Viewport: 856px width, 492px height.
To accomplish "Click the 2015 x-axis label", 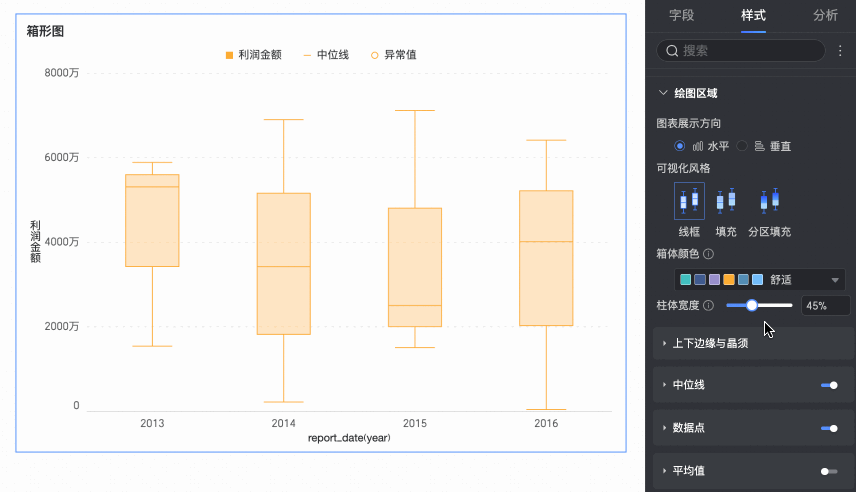I will click(415, 423).
